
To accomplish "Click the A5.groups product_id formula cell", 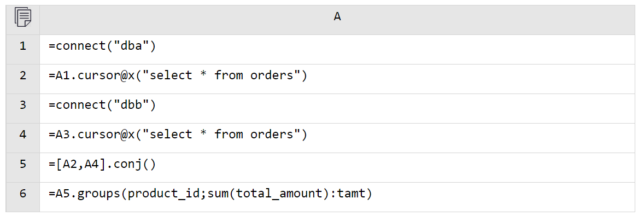I will [337, 194].
